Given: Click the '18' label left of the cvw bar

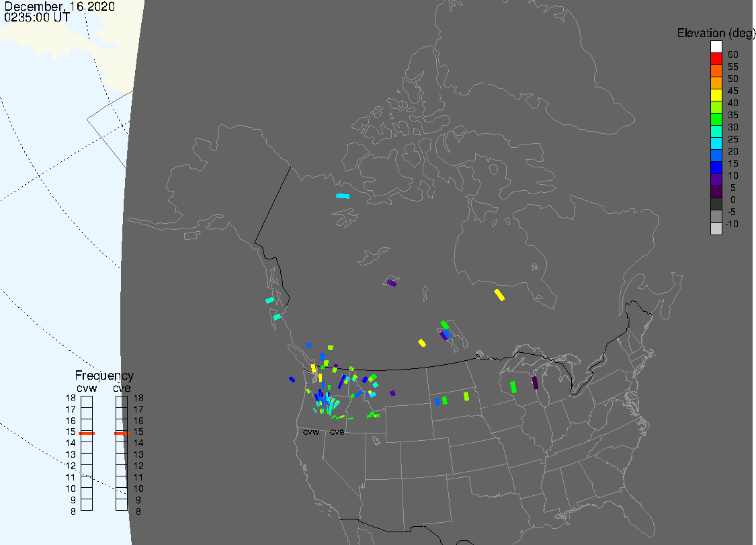Looking at the screenshot, I should (x=71, y=398).
